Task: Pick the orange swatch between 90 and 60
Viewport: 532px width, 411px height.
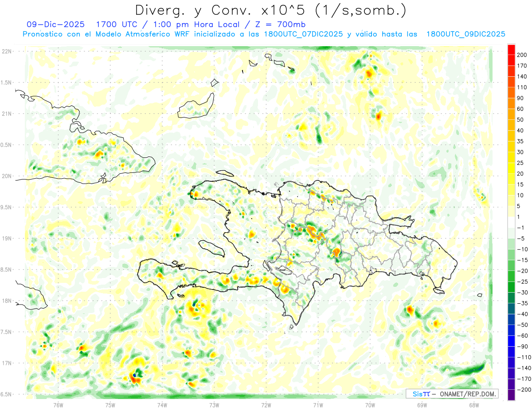Action: click(511, 103)
